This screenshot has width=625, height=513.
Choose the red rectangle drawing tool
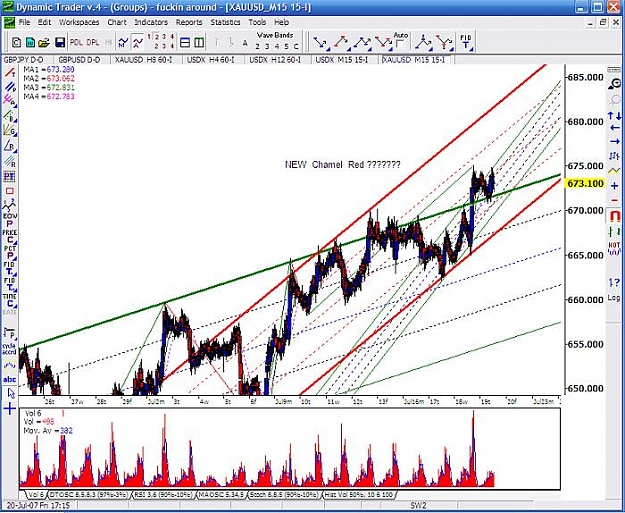[9, 191]
